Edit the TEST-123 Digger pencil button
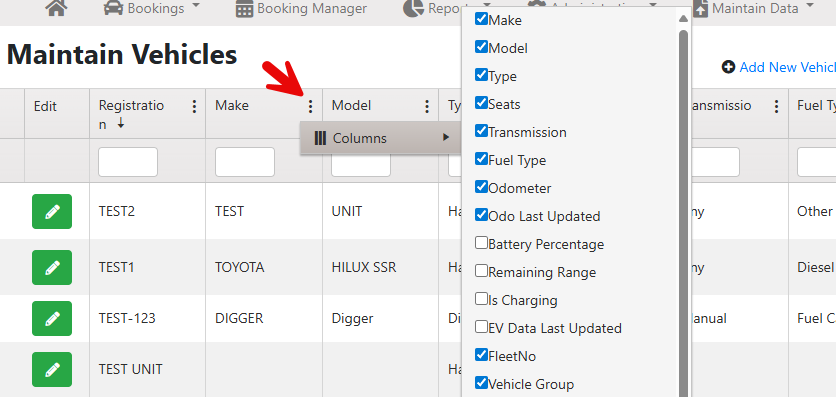Image resolution: width=836 pixels, height=397 pixels. point(52,319)
